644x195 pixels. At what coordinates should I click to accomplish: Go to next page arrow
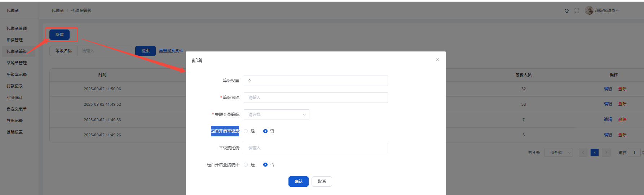[606, 153]
